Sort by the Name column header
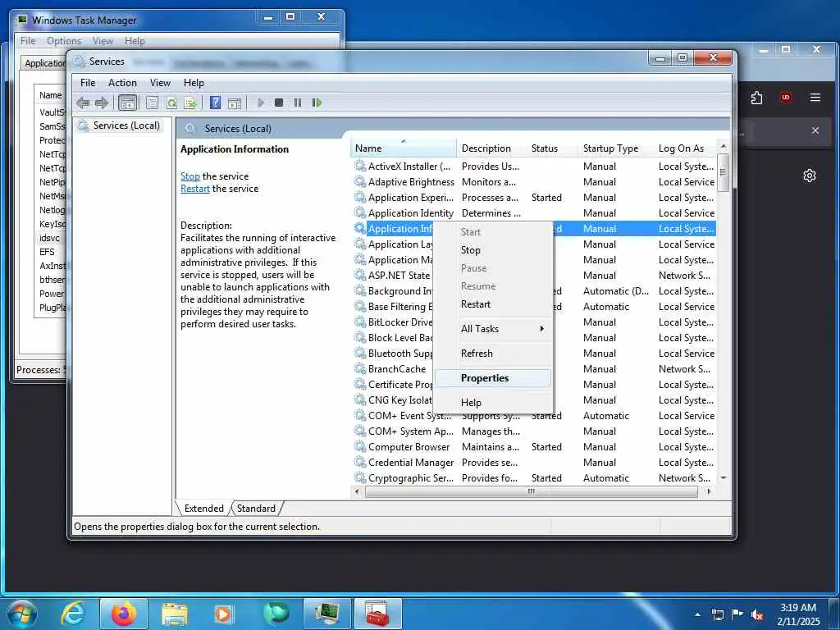Viewport: 840px width, 630px height. (404, 148)
